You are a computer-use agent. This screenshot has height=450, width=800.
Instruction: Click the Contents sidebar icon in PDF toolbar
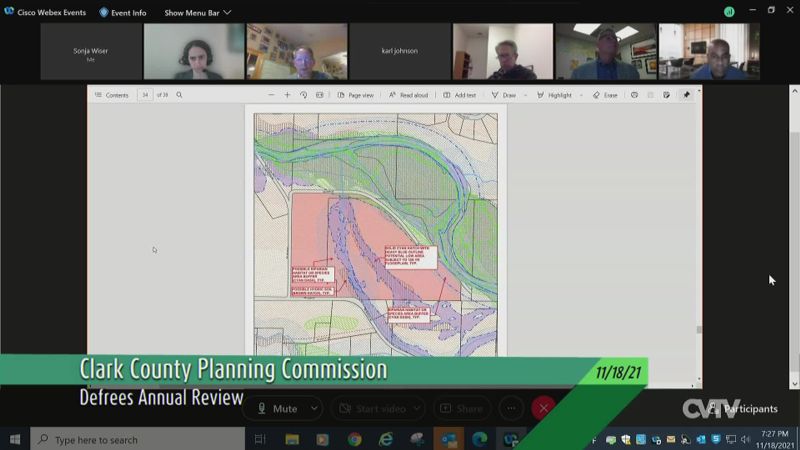point(99,95)
